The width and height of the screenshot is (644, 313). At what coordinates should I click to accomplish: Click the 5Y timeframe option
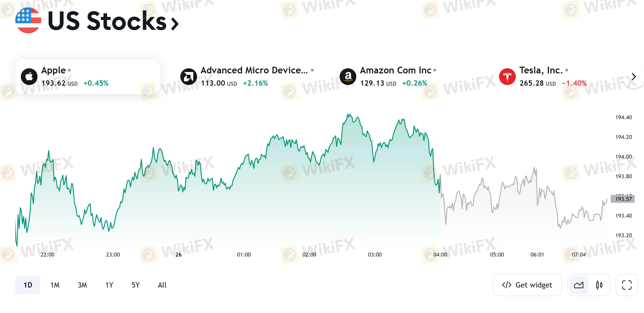point(135,285)
